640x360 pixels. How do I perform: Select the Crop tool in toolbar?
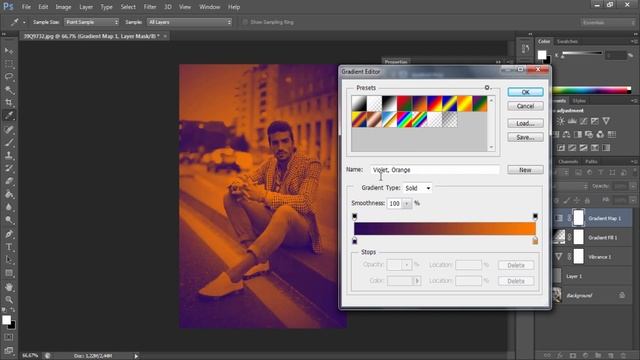[9, 102]
